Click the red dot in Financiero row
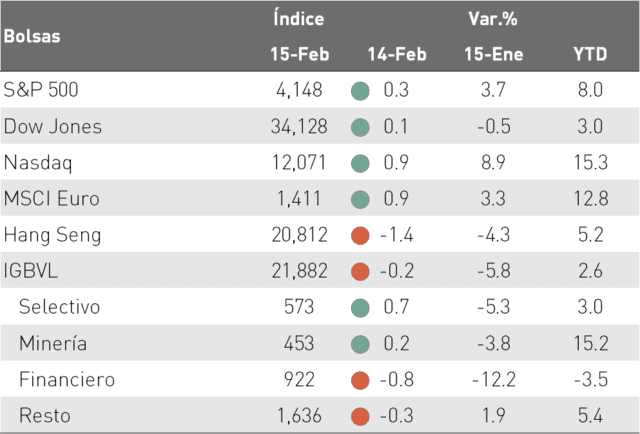Image resolution: width=640 pixels, height=434 pixels. (360, 381)
